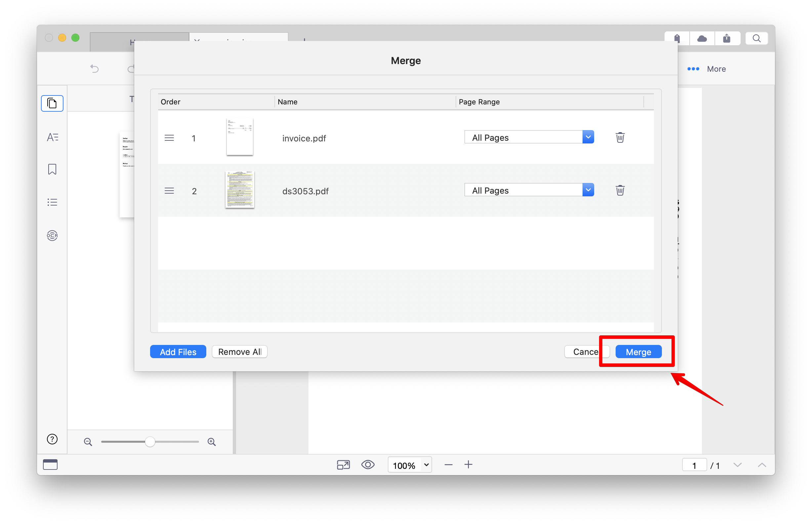Open the bookmarks panel icon
Image resolution: width=812 pixels, height=524 pixels.
[x=52, y=169]
